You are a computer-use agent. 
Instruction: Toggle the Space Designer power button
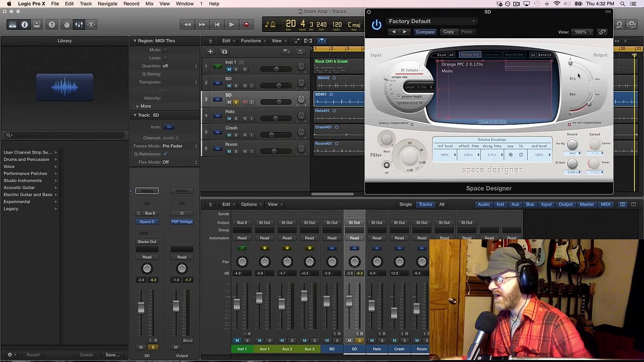[x=376, y=25]
